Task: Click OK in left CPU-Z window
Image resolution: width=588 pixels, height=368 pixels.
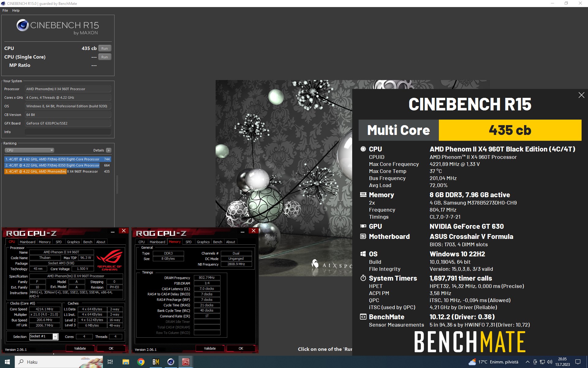Action: pos(111,348)
